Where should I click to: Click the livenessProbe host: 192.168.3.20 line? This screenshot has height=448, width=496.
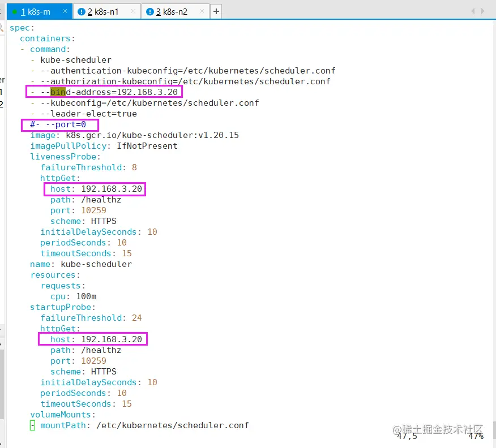[x=96, y=189]
